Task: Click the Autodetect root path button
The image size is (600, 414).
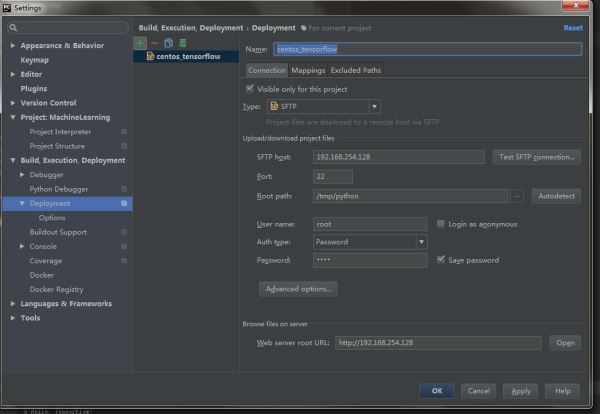Action: pos(556,196)
